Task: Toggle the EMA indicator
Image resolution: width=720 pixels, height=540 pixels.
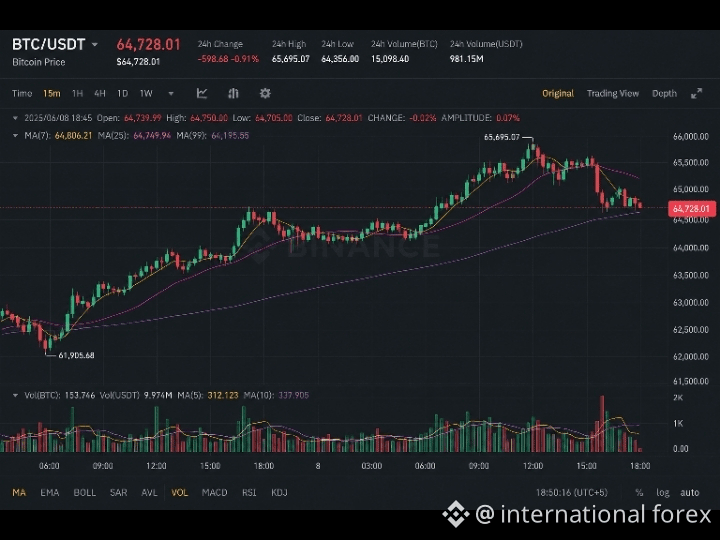Action: [x=50, y=492]
